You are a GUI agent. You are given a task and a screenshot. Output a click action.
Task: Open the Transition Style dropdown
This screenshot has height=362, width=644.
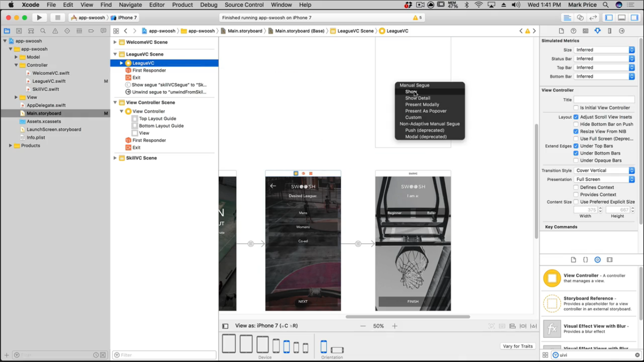tap(604, 171)
